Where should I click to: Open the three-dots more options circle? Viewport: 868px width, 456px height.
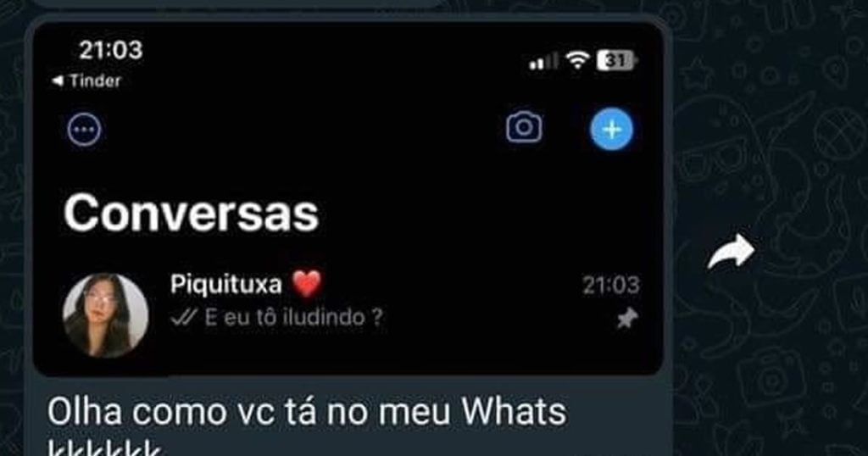(x=84, y=130)
